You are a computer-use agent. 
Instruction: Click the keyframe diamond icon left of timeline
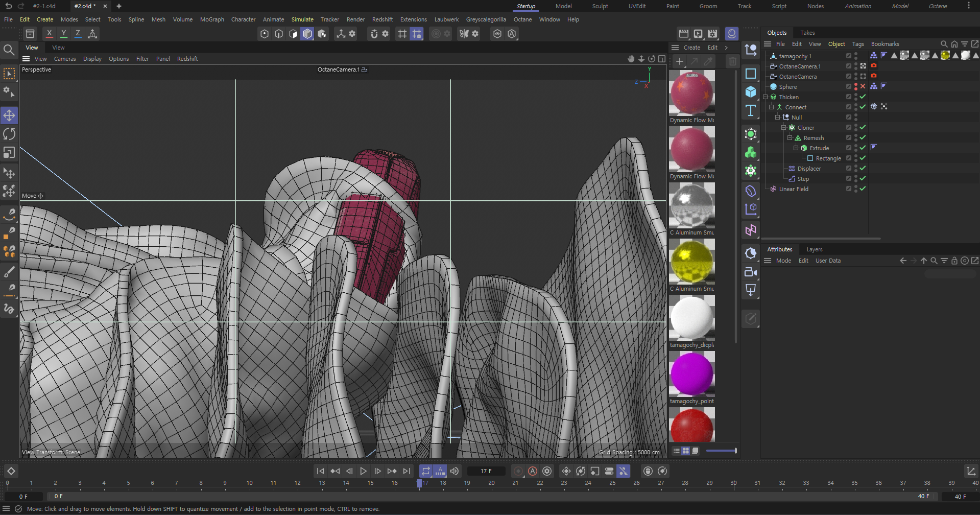point(11,471)
